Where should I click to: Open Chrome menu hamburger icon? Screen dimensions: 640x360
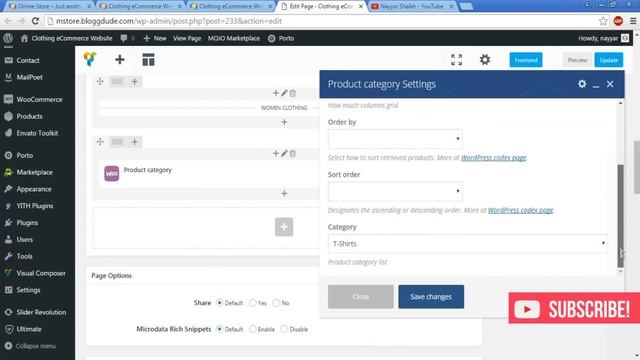click(633, 21)
